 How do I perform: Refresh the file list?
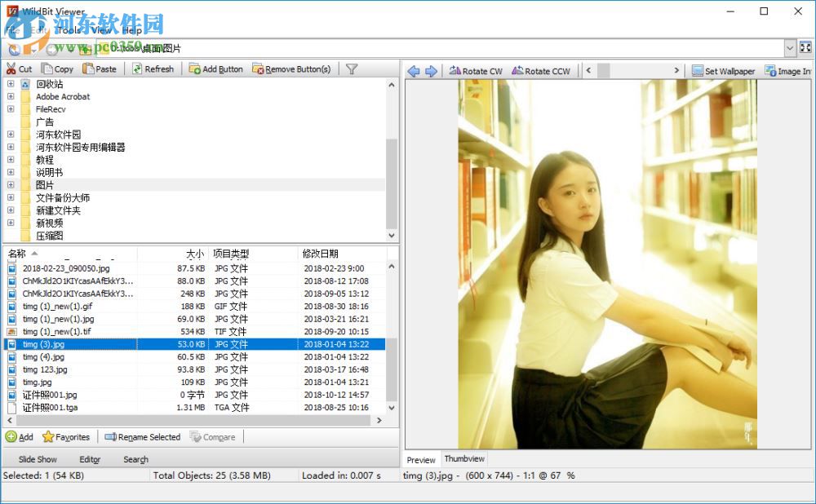click(153, 69)
